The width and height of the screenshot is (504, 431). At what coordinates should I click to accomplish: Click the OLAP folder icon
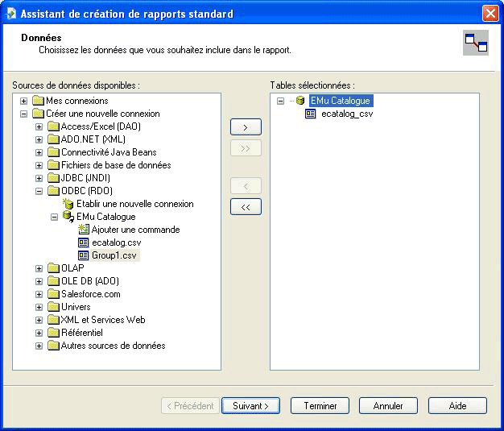[x=53, y=268]
